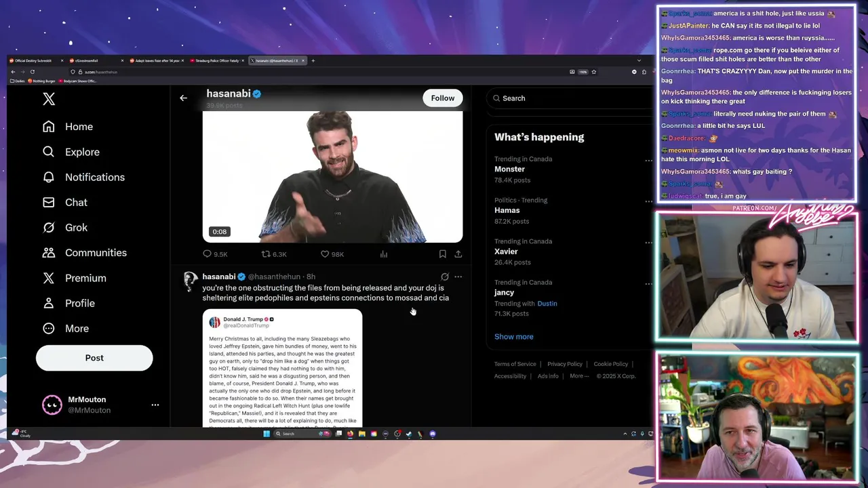
Task: Open the Bodycam Shows Offic... bookmark
Action: [x=77, y=81]
